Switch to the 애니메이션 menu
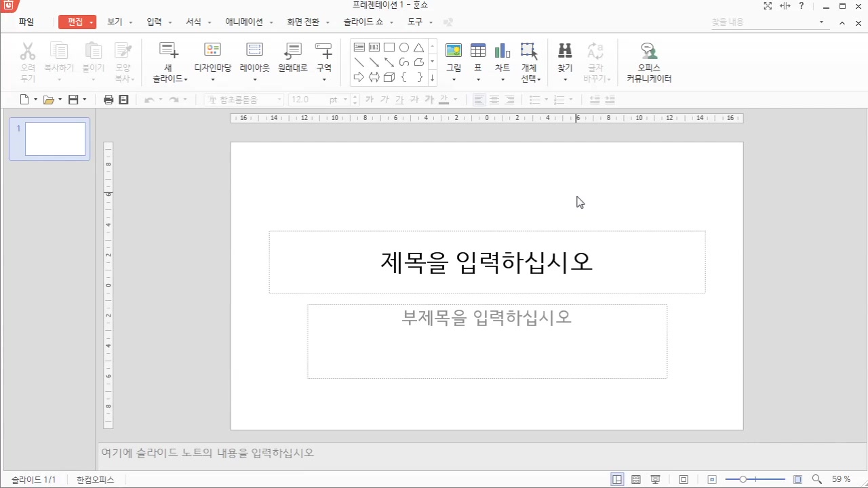The image size is (868, 488). point(244,21)
